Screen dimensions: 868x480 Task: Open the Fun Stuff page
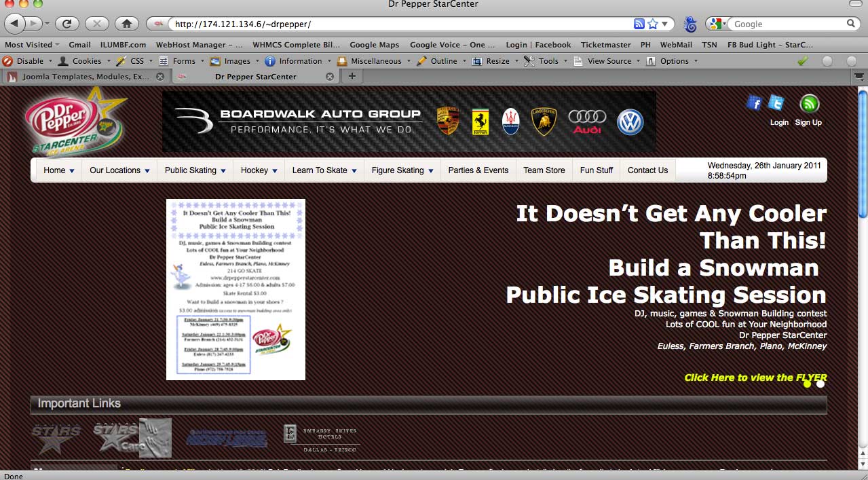(597, 170)
